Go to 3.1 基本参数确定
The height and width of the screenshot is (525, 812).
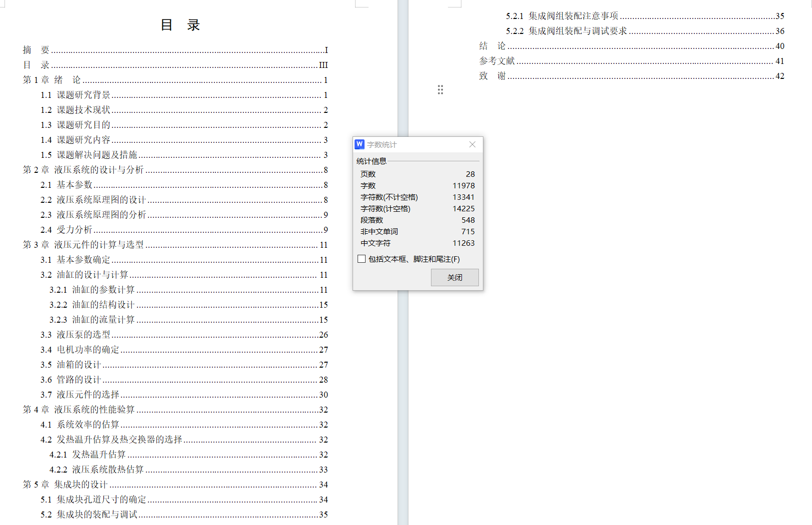pyautogui.click(x=184, y=260)
